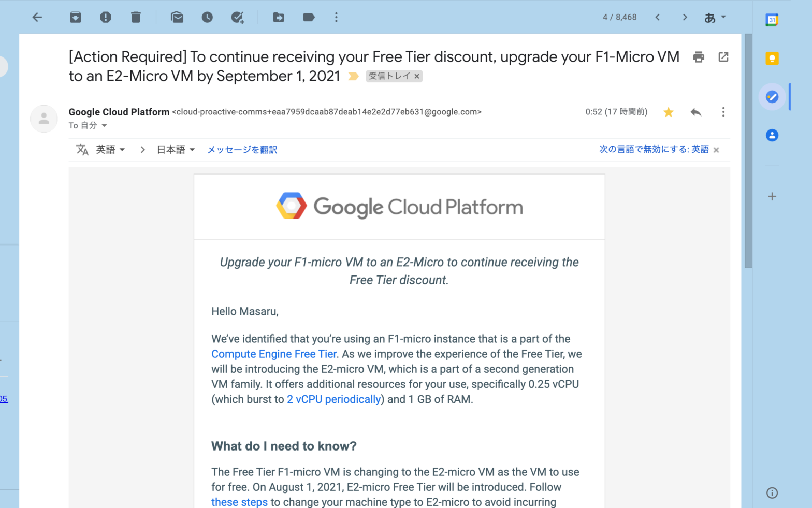Image resolution: width=812 pixels, height=508 pixels.
Task: Expand the 'To 自分' recipient details
Action: pyautogui.click(x=104, y=126)
